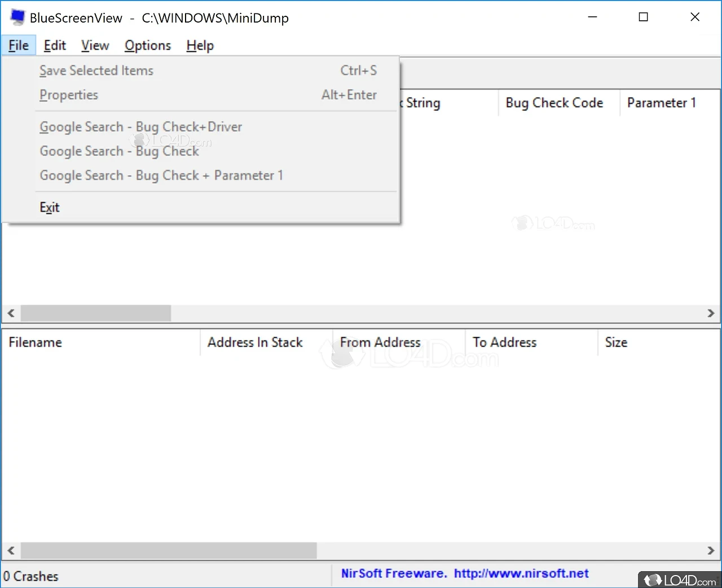The width and height of the screenshot is (722, 588).
Task: Open the NirSoft website link
Action: pos(521,573)
